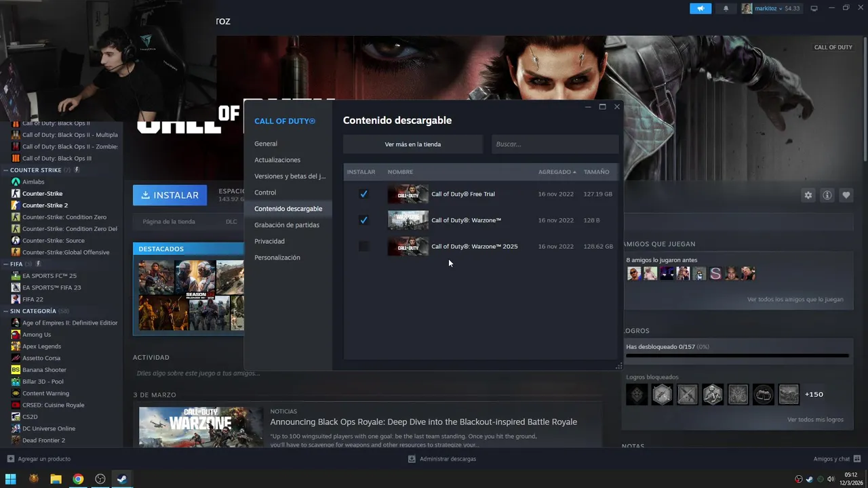Open Personalización properties section
868x488 pixels.
click(277, 258)
